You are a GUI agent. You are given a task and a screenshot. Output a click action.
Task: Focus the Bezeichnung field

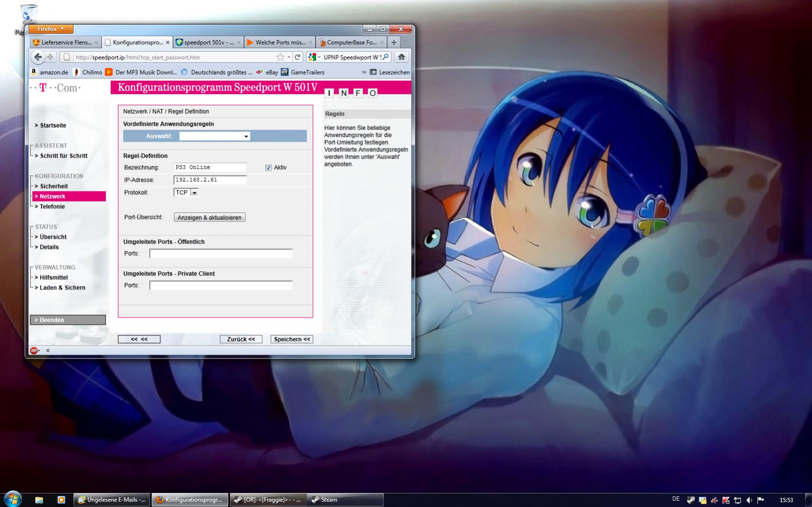tap(210, 167)
